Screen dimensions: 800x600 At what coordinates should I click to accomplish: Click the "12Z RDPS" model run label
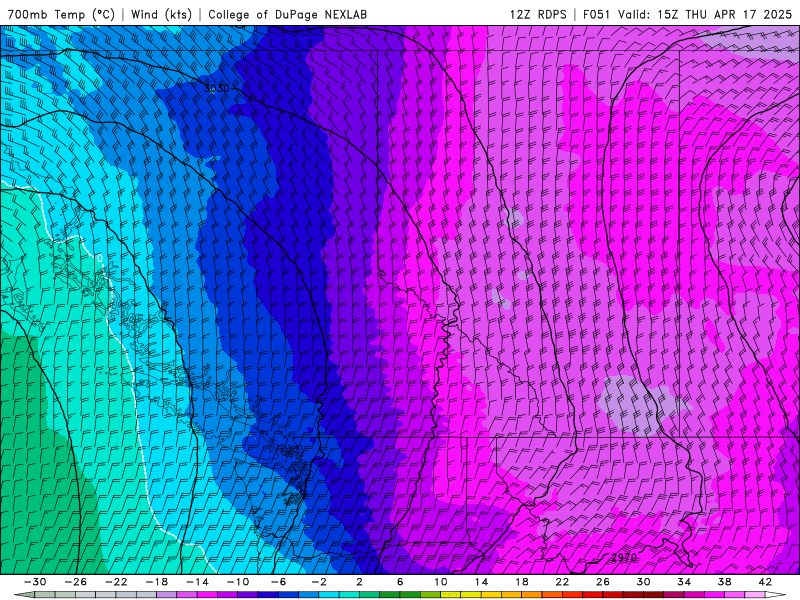click(538, 14)
